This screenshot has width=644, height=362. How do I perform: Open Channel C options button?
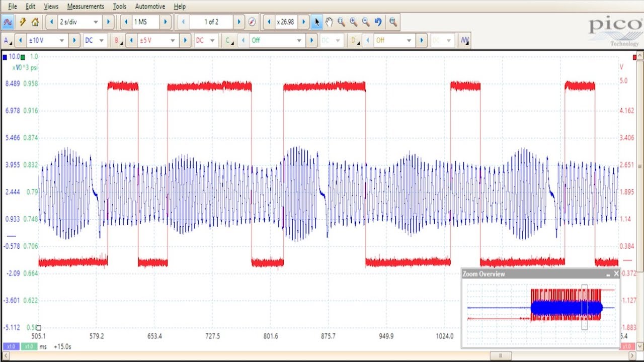click(229, 40)
